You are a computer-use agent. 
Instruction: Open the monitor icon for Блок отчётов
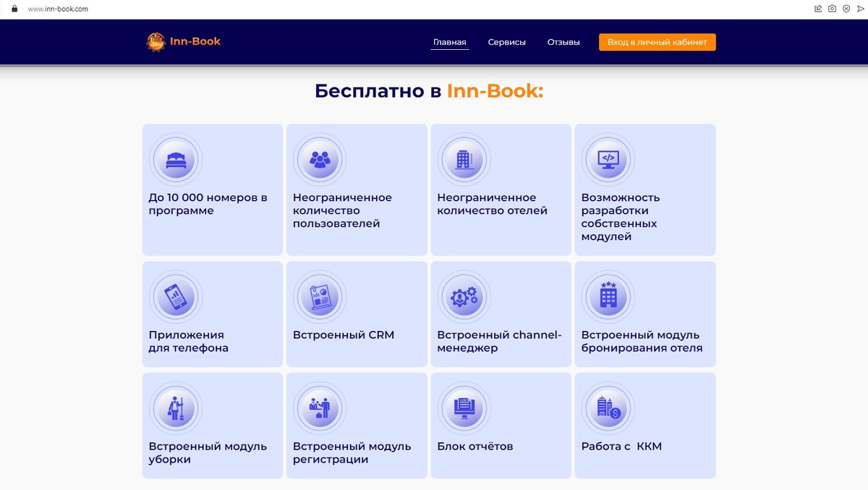pos(464,408)
